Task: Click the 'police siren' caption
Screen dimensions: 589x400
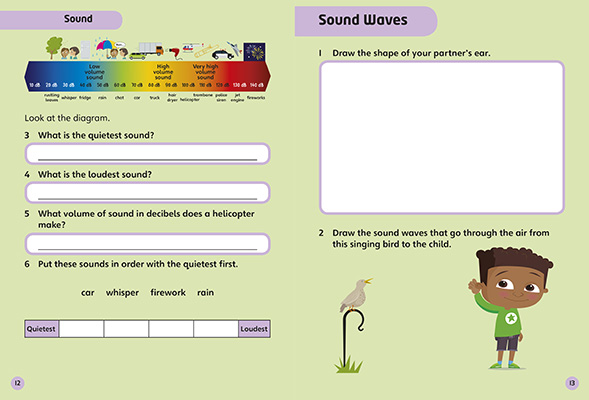Action: tap(221, 98)
